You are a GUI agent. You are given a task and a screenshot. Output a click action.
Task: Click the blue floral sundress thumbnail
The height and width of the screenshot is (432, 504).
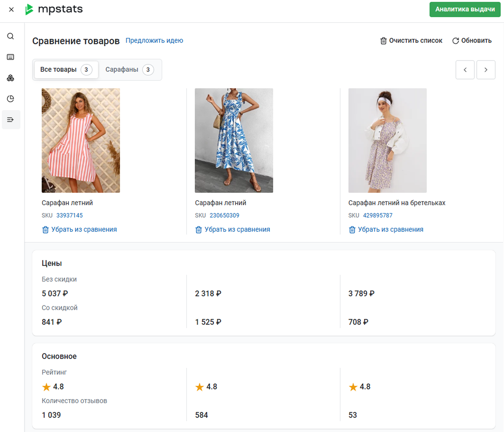click(234, 140)
